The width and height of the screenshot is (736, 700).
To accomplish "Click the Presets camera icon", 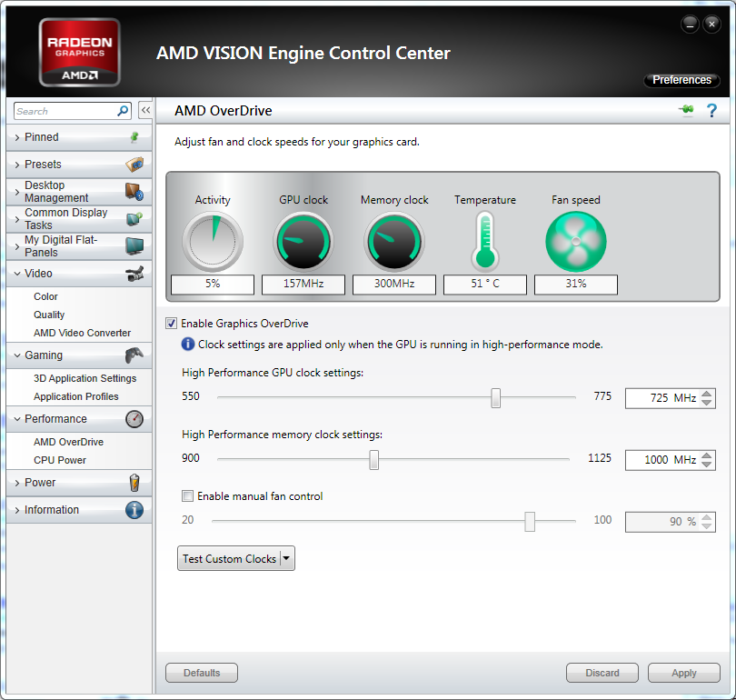I will point(134,165).
